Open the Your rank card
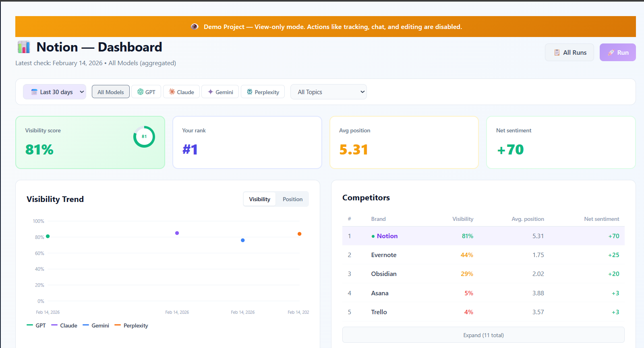This screenshot has width=644, height=348. (x=247, y=142)
